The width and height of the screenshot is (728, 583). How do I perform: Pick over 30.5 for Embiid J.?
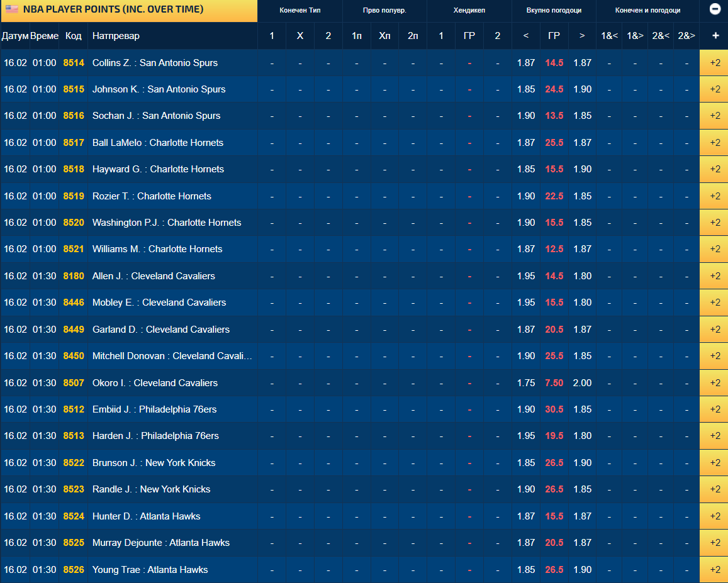pos(582,409)
